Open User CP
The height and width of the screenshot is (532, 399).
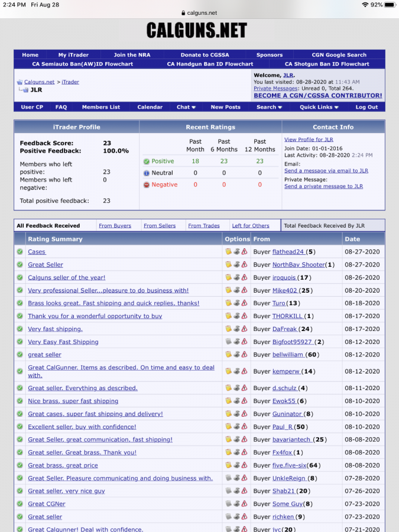tap(32, 107)
